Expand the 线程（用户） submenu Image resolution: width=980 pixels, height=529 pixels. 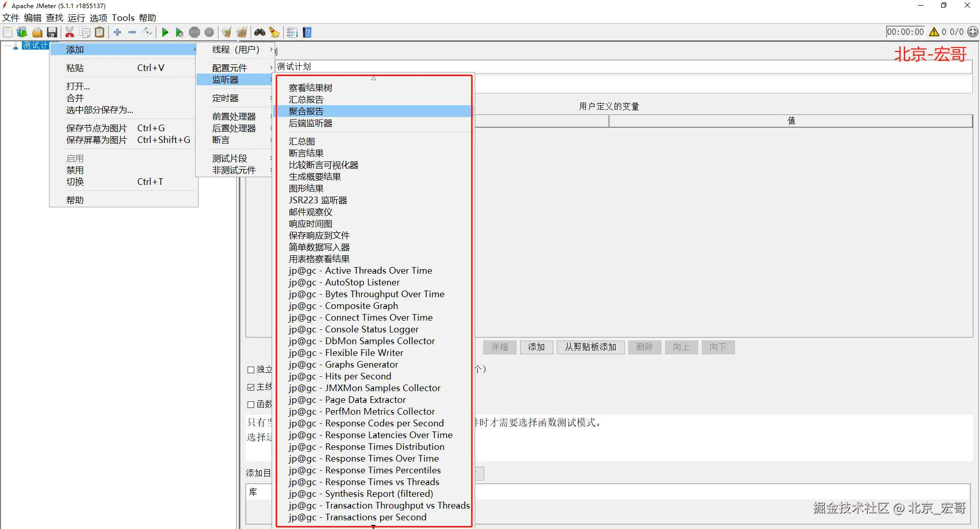click(x=235, y=50)
